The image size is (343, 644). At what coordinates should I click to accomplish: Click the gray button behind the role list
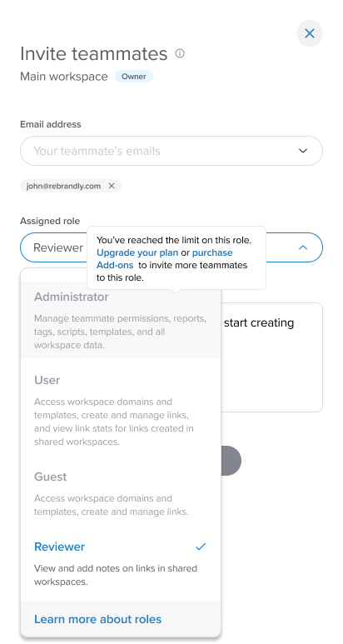[x=231, y=461]
